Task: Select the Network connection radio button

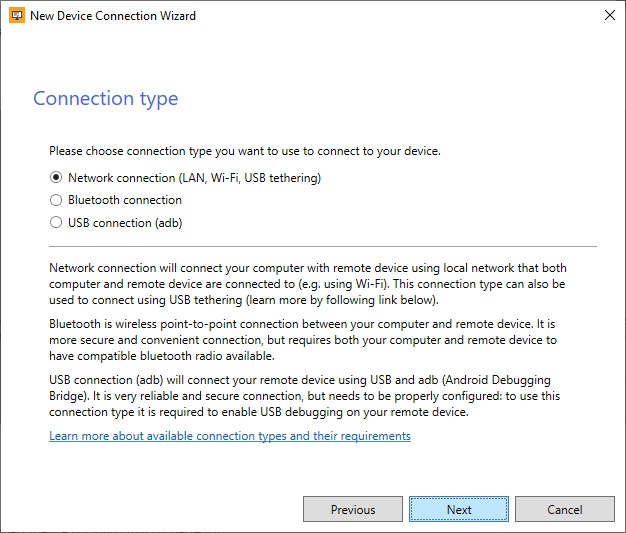Action: click(x=56, y=177)
